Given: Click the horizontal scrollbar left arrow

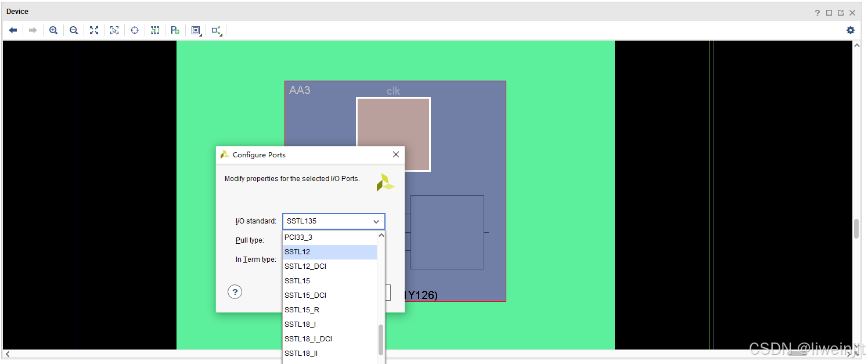Looking at the screenshot, I should [7, 354].
